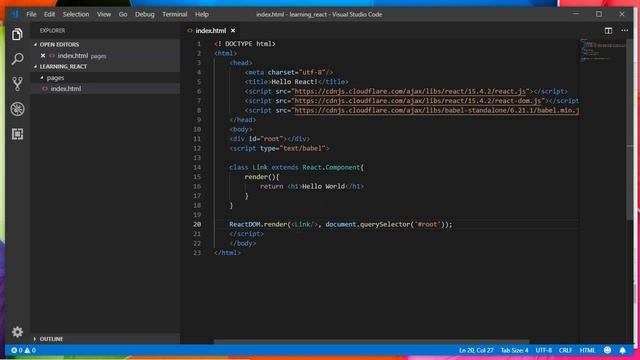Click the EXPLORER panel title
Viewport: 640px width, 360px height.
tap(52, 31)
